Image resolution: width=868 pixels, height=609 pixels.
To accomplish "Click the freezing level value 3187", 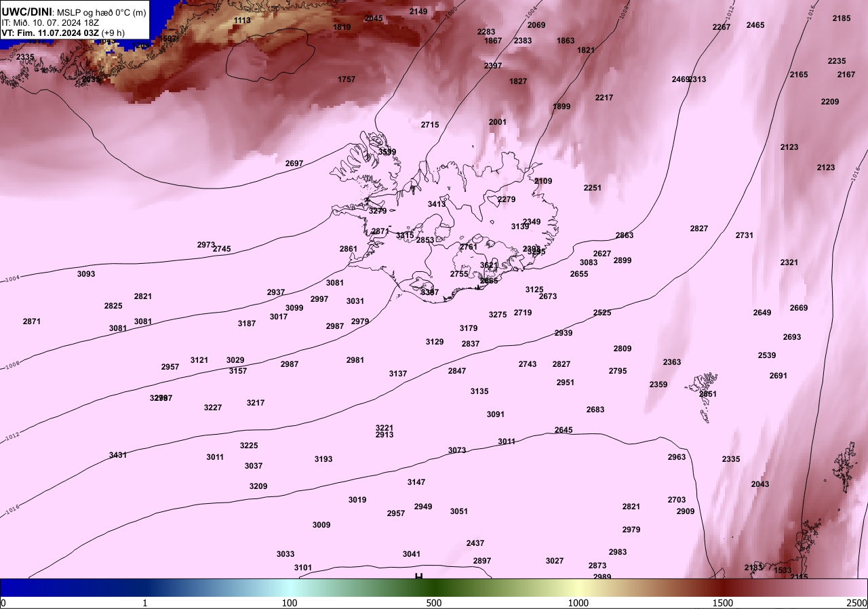I will tap(247, 323).
